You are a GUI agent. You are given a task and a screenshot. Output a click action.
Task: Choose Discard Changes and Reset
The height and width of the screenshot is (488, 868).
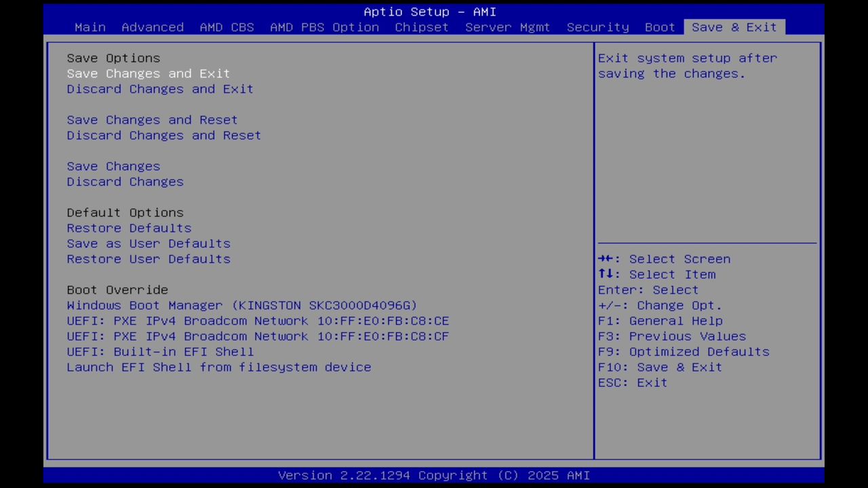tap(163, 135)
